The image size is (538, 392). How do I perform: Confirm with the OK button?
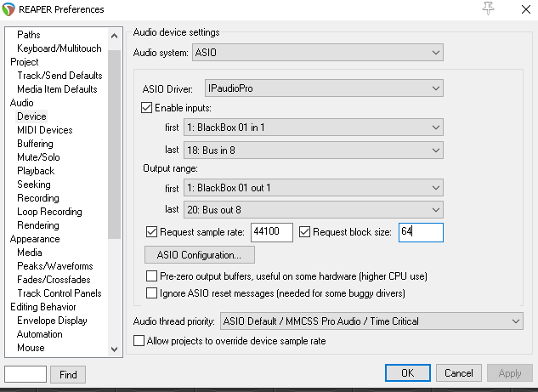tap(408, 372)
